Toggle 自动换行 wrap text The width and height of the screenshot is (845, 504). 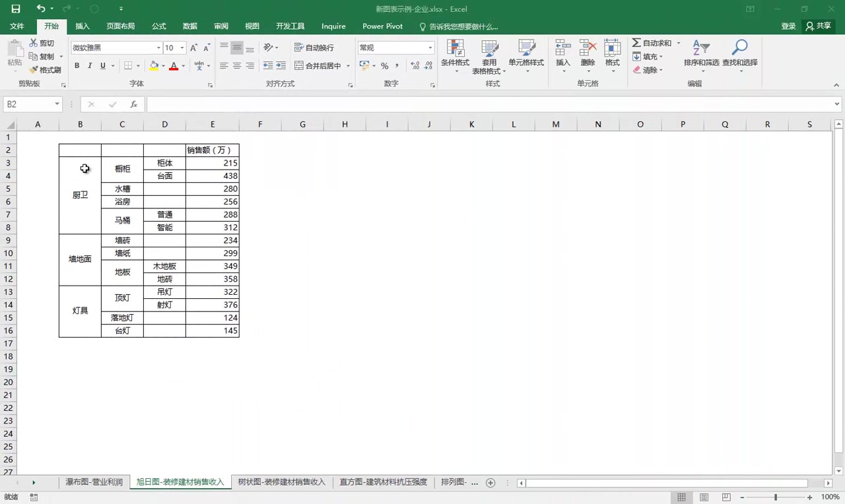(x=314, y=47)
